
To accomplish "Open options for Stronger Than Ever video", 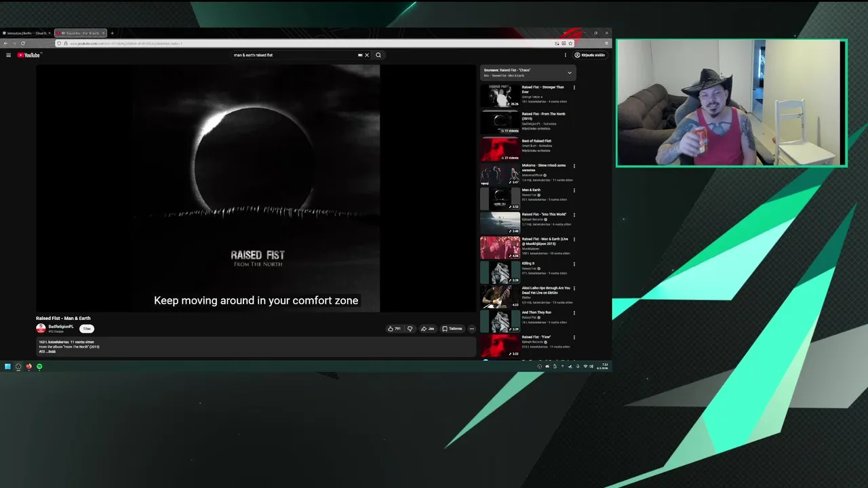I will tap(574, 87).
